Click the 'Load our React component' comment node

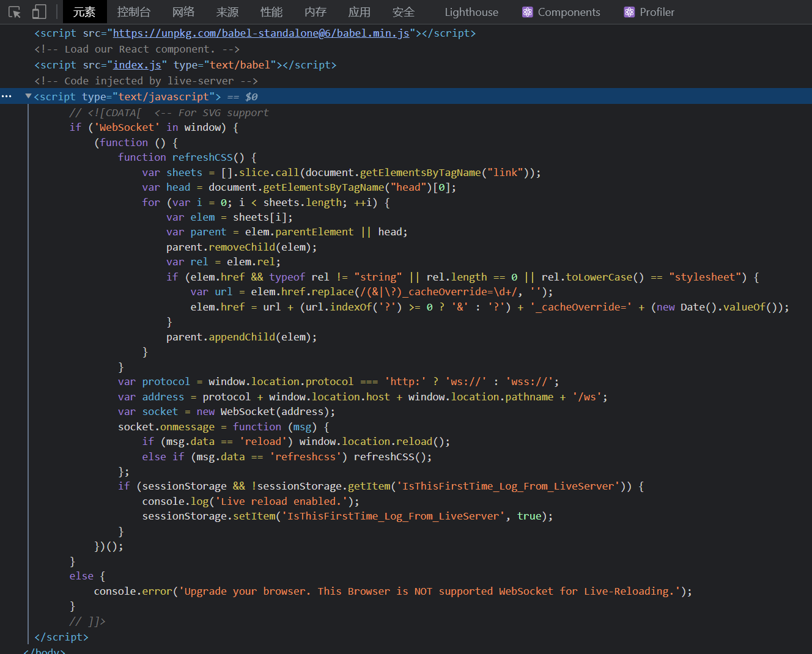137,49
